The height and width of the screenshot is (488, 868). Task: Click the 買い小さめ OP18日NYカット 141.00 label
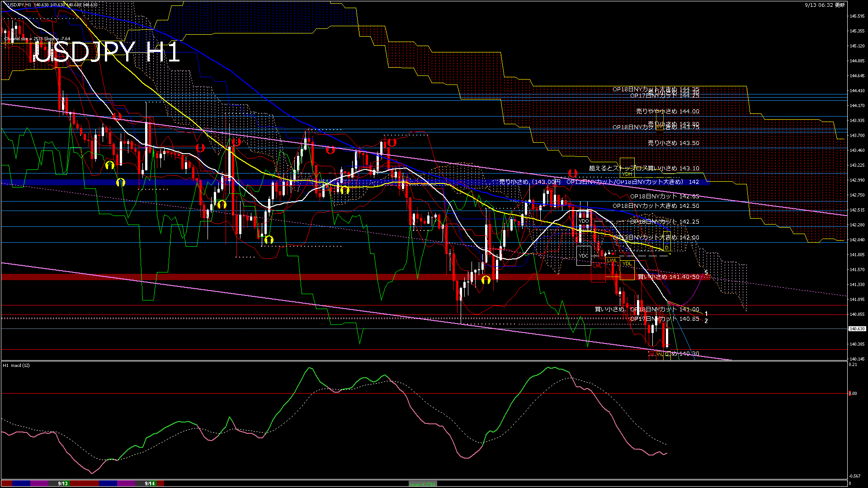(x=647, y=309)
